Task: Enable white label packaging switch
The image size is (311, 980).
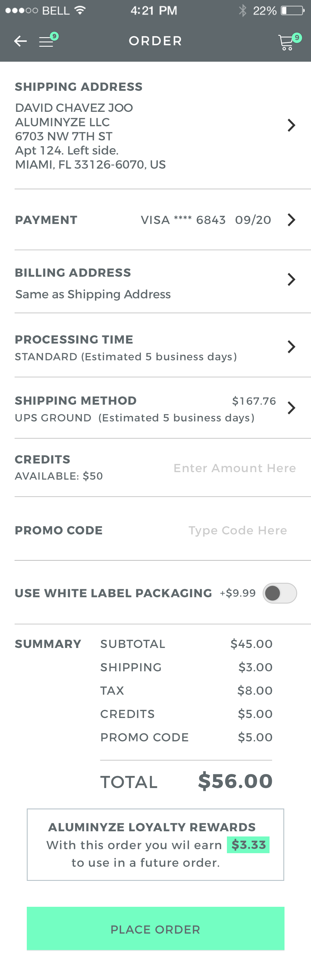Action: point(279,593)
